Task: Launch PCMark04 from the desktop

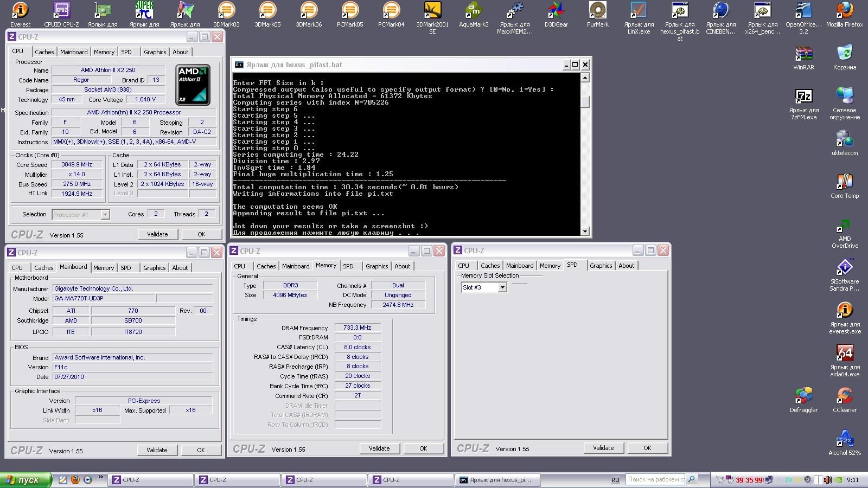Action: [x=391, y=14]
